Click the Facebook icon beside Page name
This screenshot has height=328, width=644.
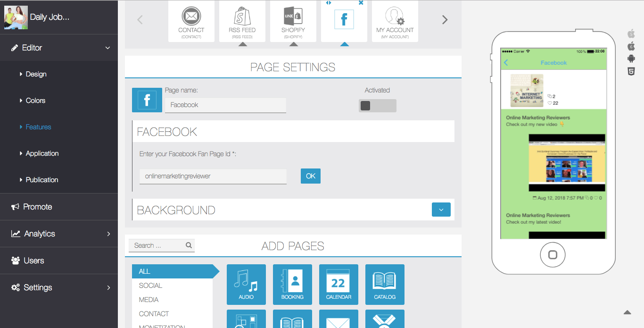[x=147, y=100]
